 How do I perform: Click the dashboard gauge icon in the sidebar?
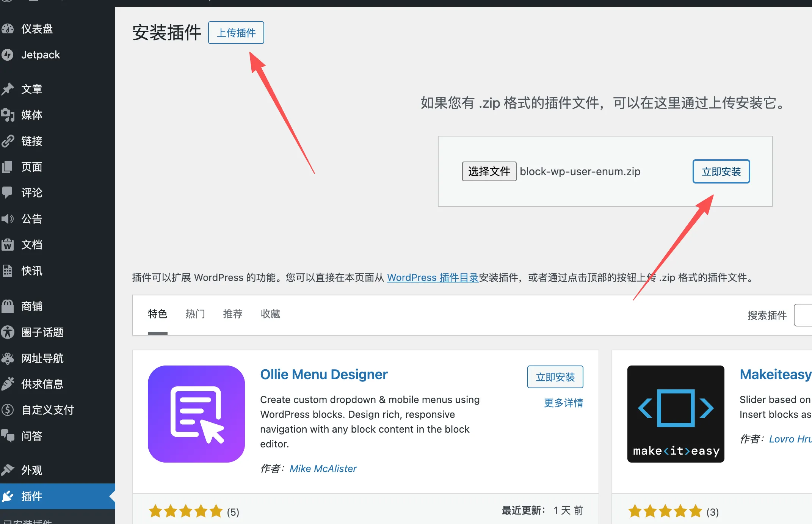click(x=8, y=29)
